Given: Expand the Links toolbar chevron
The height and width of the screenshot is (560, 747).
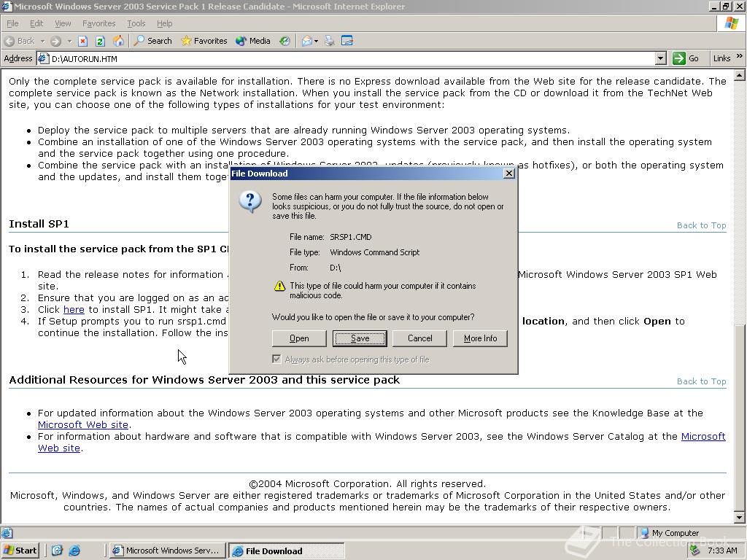Looking at the screenshot, I should tap(740, 55).
